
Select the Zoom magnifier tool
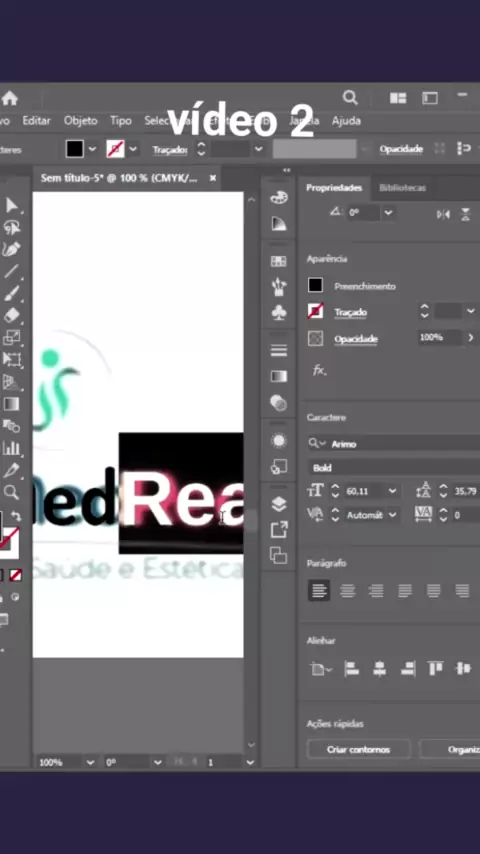coord(11,492)
